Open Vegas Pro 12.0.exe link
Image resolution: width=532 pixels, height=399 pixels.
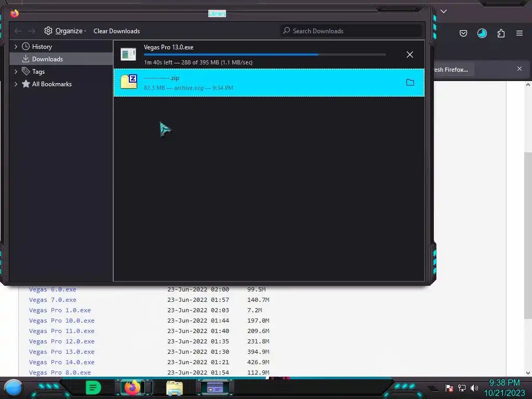[x=62, y=341]
